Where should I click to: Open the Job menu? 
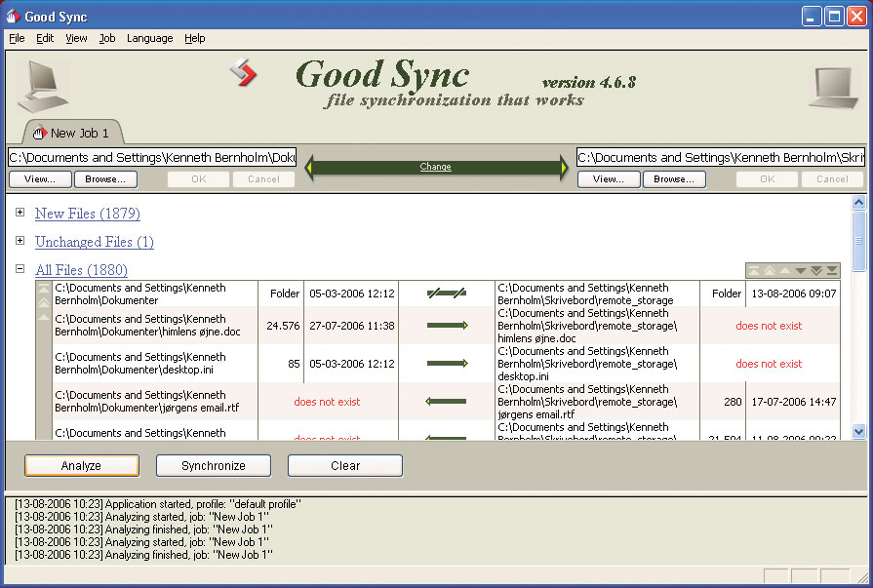click(107, 38)
